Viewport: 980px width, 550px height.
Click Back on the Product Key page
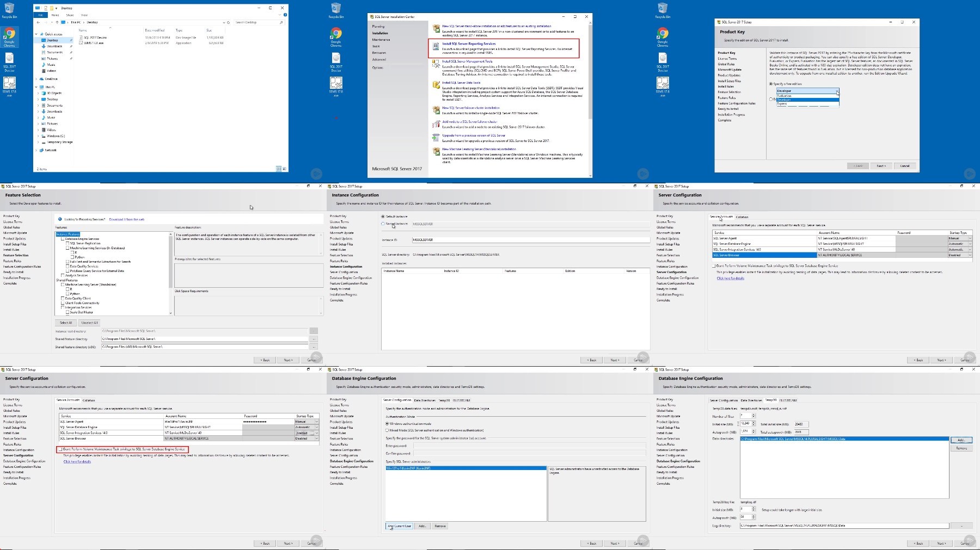click(x=857, y=166)
